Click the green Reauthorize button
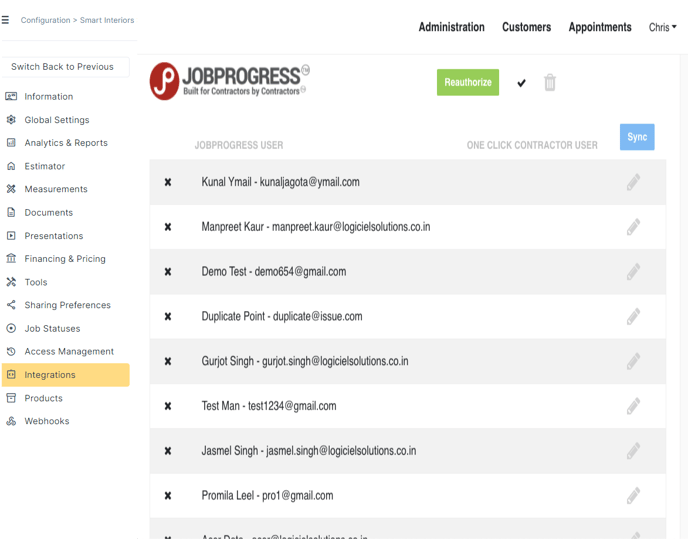 (x=468, y=82)
